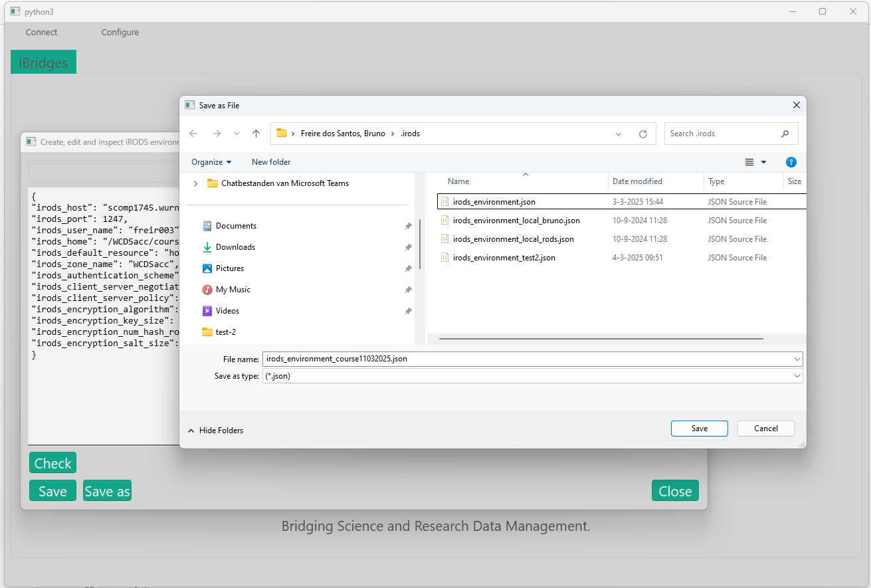The width and height of the screenshot is (871, 588).
Task: Select file irods_environment_local_bruno.json
Action: tap(516, 221)
